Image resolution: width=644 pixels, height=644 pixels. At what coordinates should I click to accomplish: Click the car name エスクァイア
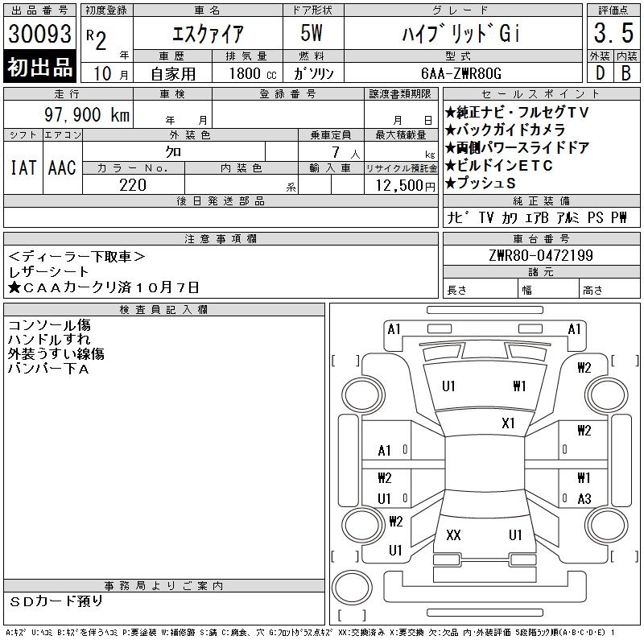(208, 34)
